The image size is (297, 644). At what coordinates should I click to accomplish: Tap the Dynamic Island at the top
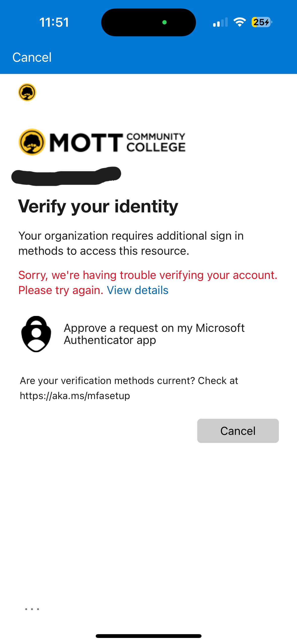point(148,22)
